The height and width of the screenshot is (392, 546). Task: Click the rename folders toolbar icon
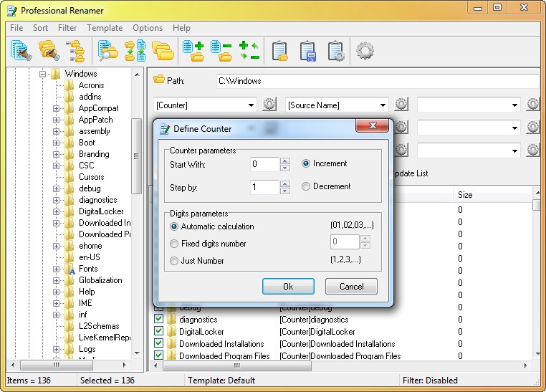click(x=49, y=51)
